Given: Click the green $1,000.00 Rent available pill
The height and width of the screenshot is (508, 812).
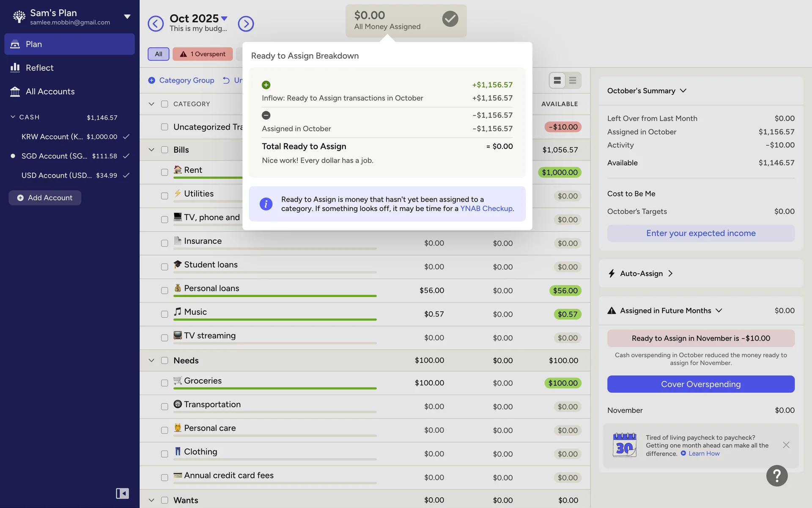Looking at the screenshot, I should pos(560,172).
